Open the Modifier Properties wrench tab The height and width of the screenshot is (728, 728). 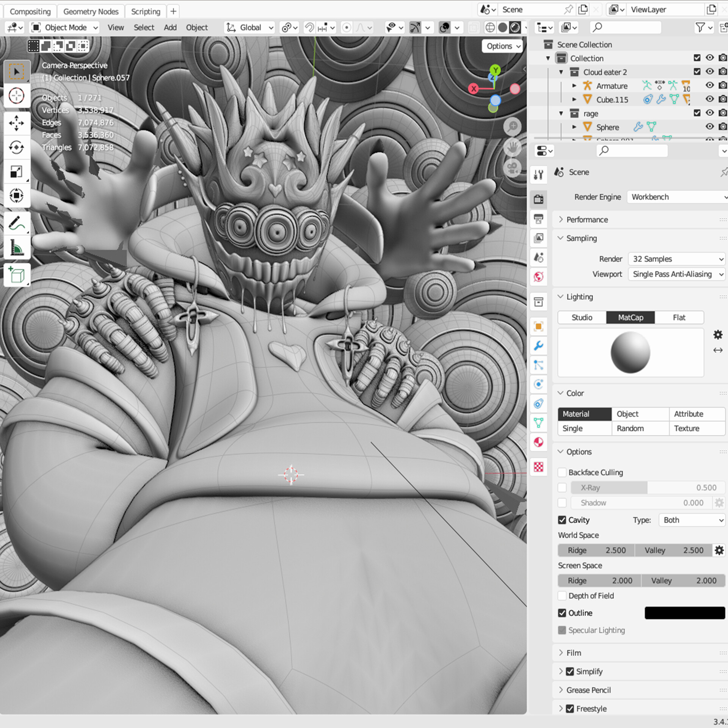(539, 346)
